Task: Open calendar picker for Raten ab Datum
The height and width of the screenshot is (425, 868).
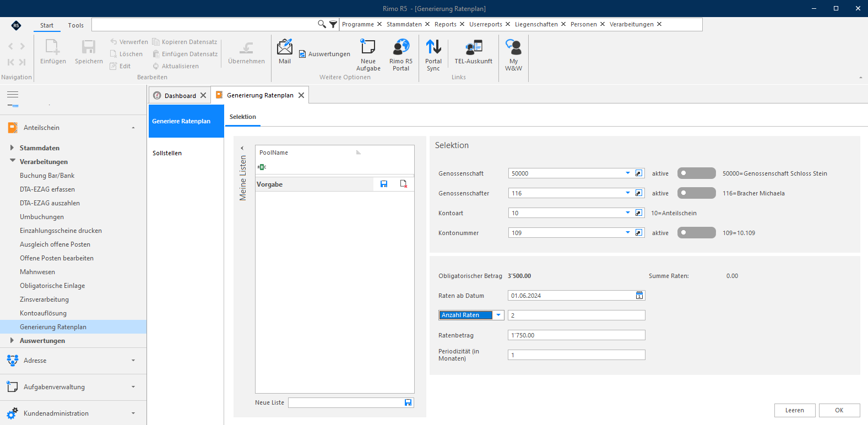Action: 639,296
